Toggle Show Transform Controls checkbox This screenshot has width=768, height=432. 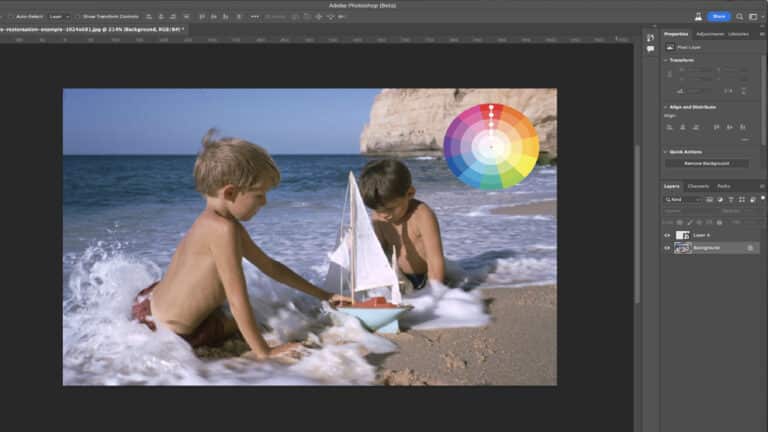point(79,17)
